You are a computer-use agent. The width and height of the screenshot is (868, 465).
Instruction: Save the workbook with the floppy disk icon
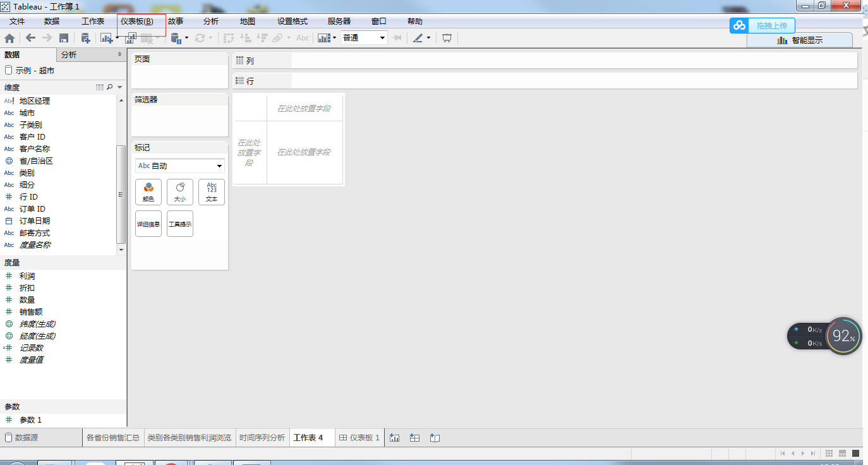click(x=64, y=38)
